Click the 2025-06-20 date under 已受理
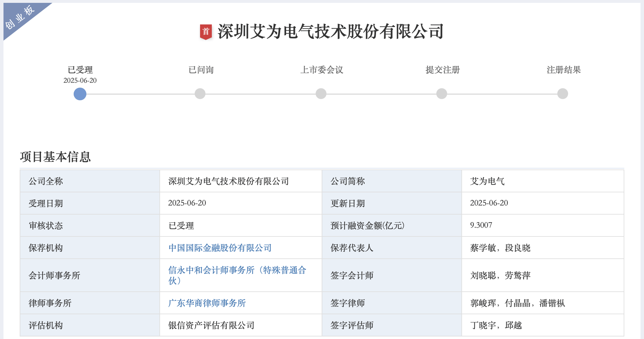Viewport: 644px width, 339px height. point(80,80)
